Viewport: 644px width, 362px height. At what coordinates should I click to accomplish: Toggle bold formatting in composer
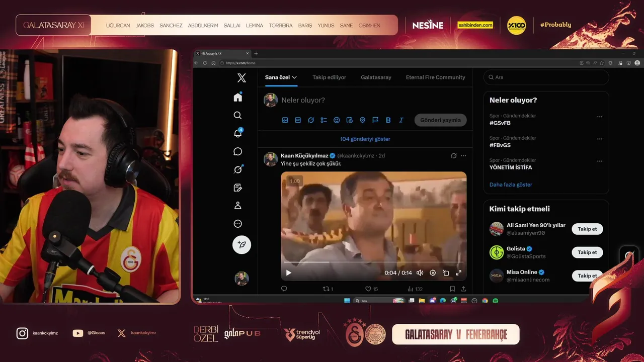pyautogui.click(x=388, y=120)
